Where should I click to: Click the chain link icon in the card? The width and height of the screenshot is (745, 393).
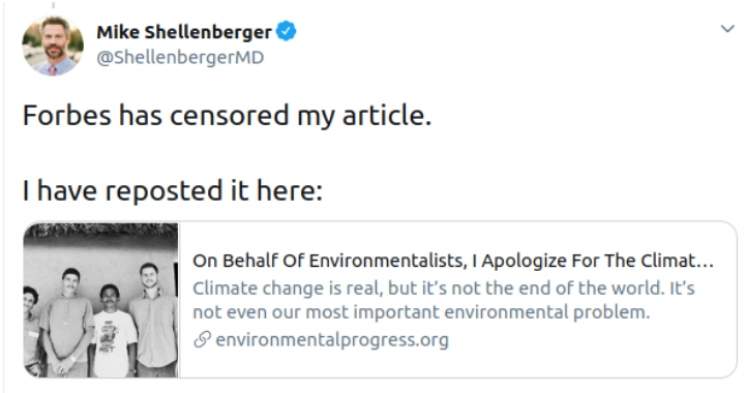202,340
